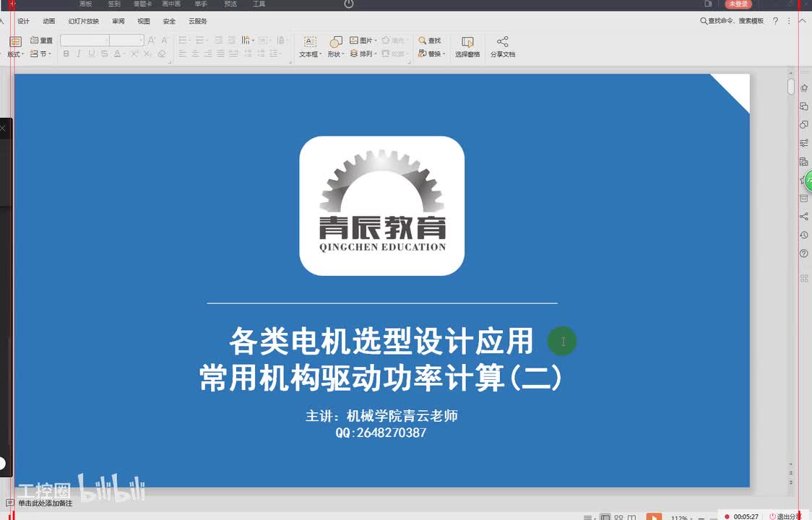Open the 替换 replace dropdown
Viewport: 812px width, 520px height.
(431, 53)
